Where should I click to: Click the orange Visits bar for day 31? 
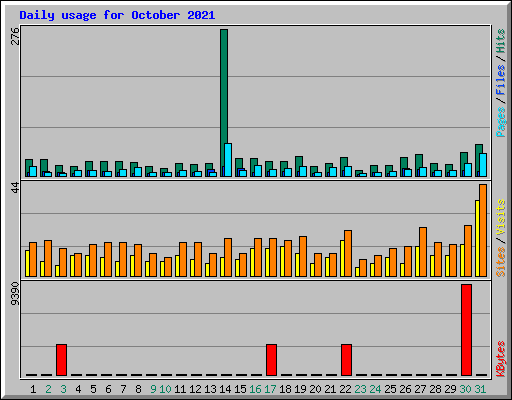[x=483, y=230]
